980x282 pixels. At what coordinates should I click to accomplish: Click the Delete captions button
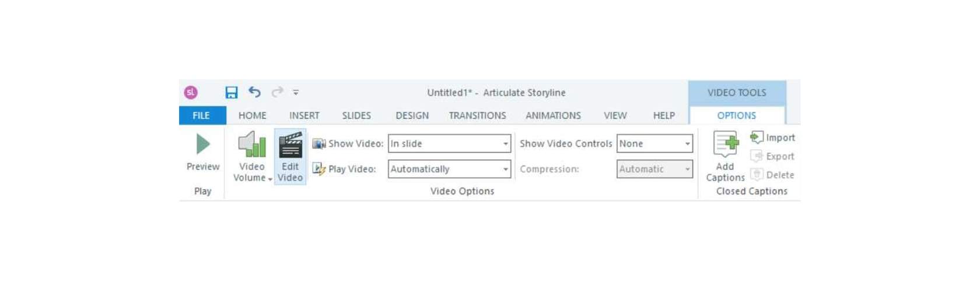pos(772,175)
